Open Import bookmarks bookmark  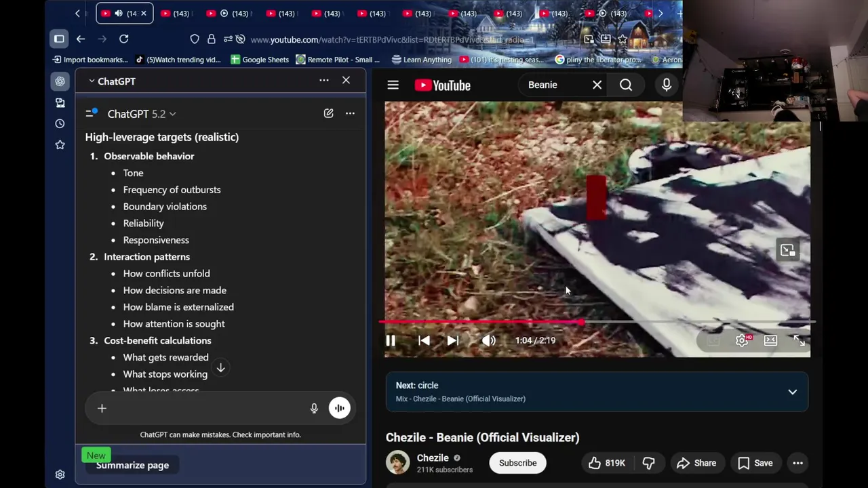[90, 60]
